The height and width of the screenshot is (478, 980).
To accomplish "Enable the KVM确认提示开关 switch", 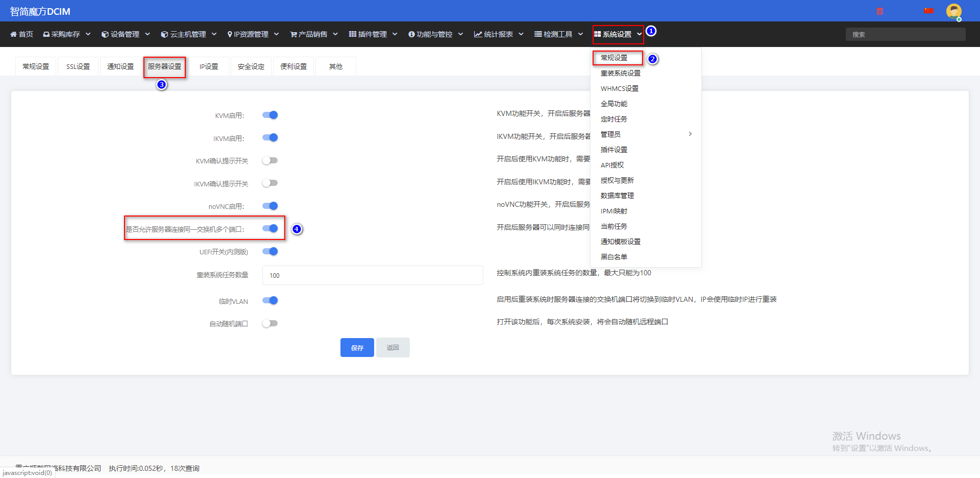I will 270,160.
